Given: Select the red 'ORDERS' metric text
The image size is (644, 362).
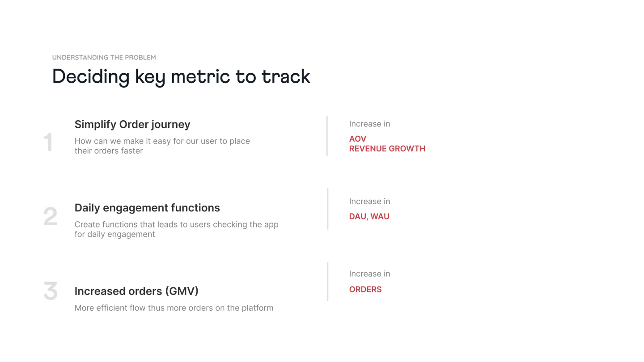Looking at the screenshot, I should [365, 290].
